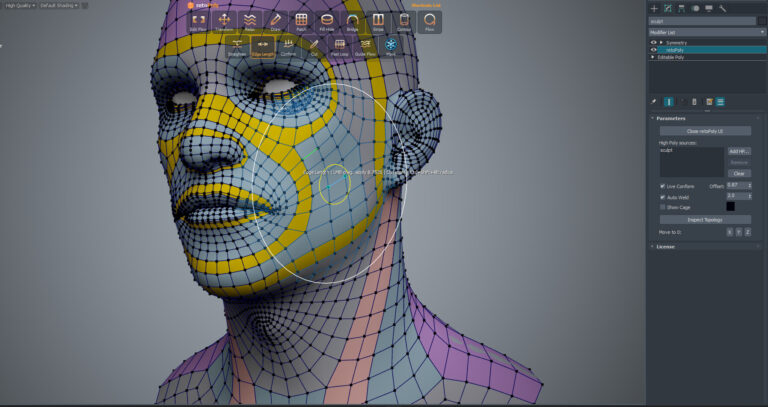Activate the Fill Hole tool
This screenshot has height=407, width=768.
(327, 22)
